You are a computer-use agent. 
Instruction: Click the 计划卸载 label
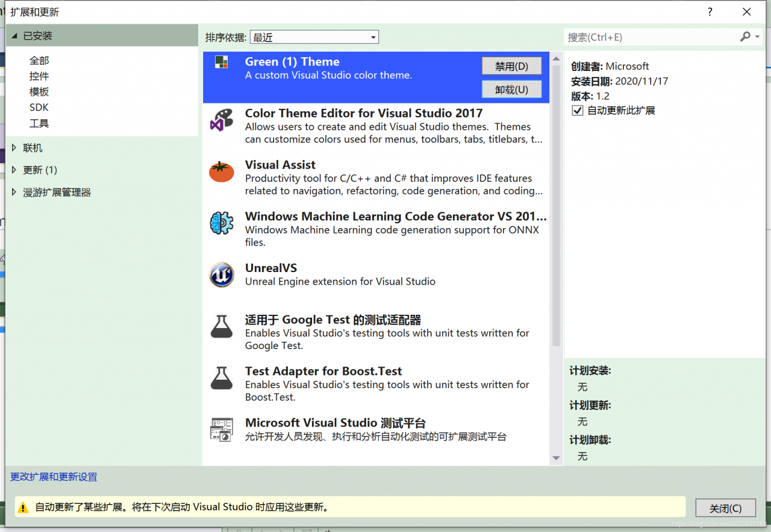pyautogui.click(x=590, y=440)
